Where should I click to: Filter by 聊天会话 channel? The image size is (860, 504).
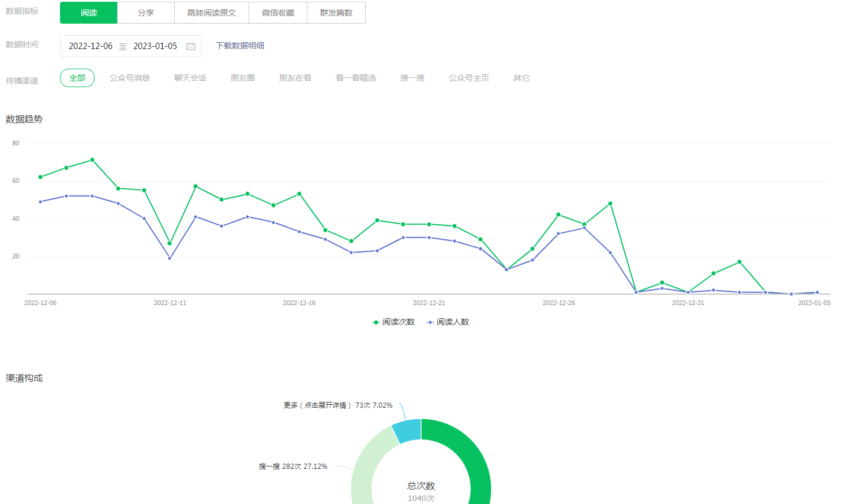coord(190,78)
